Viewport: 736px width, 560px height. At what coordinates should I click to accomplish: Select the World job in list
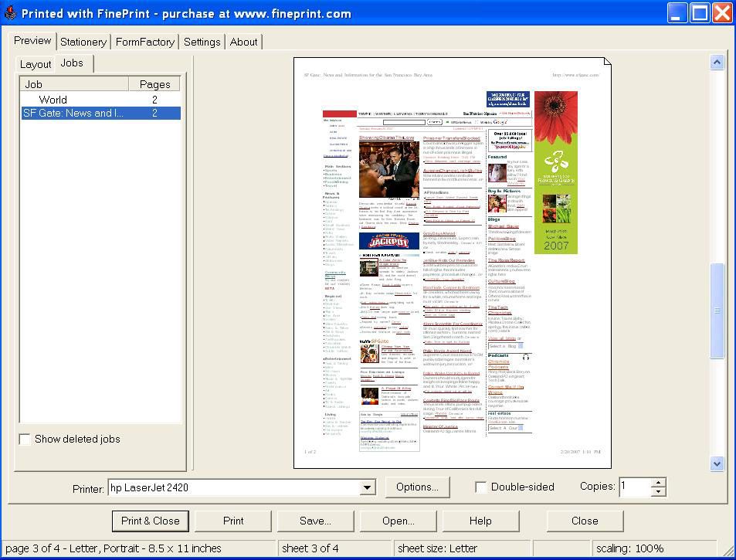(x=53, y=100)
